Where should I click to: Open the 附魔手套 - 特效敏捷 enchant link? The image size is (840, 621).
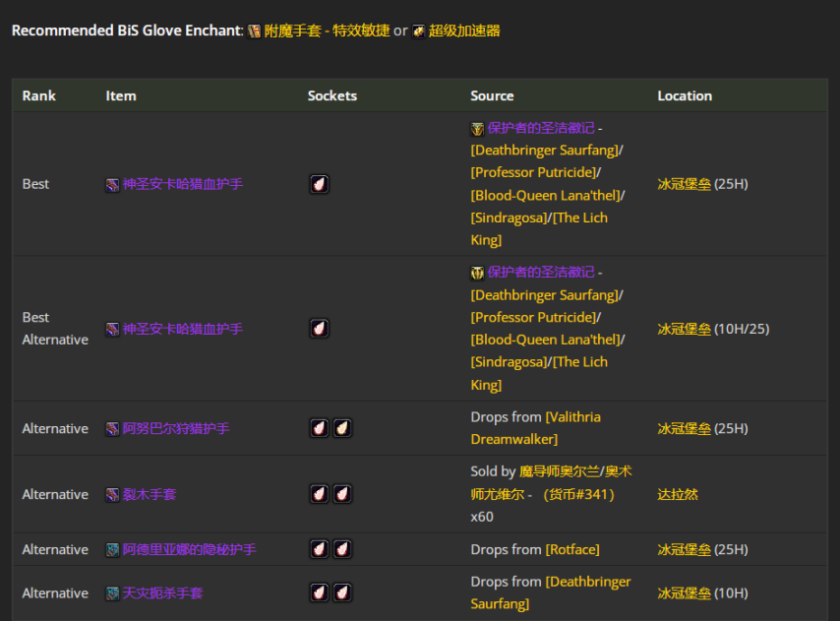pyautogui.click(x=326, y=31)
